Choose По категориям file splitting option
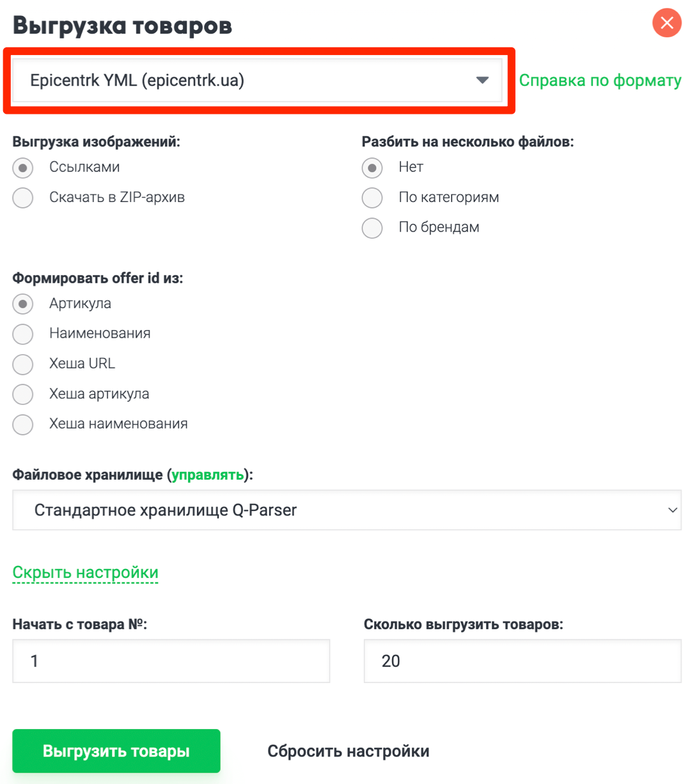692x784 pixels. [372, 198]
